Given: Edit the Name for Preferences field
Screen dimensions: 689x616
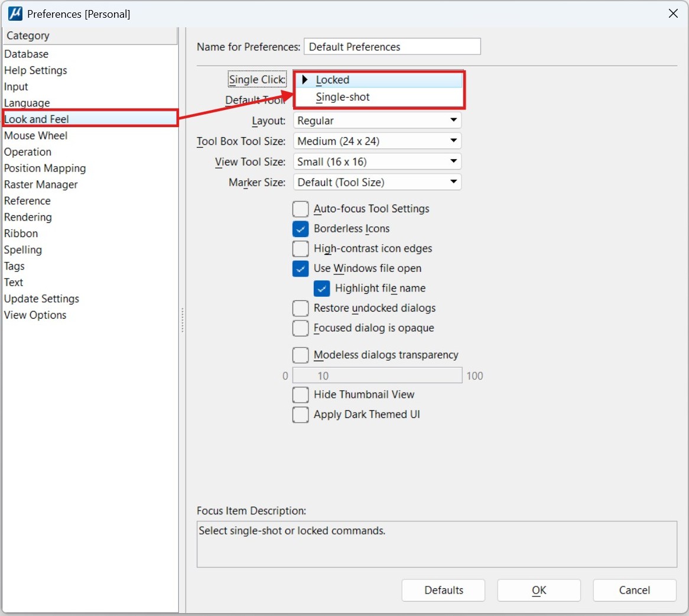Looking at the screenshot, I should pos(392,47).
